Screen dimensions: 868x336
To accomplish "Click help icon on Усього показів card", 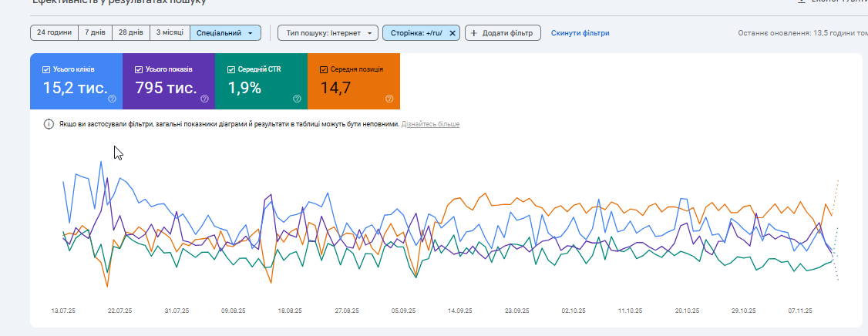I will 204,99.
